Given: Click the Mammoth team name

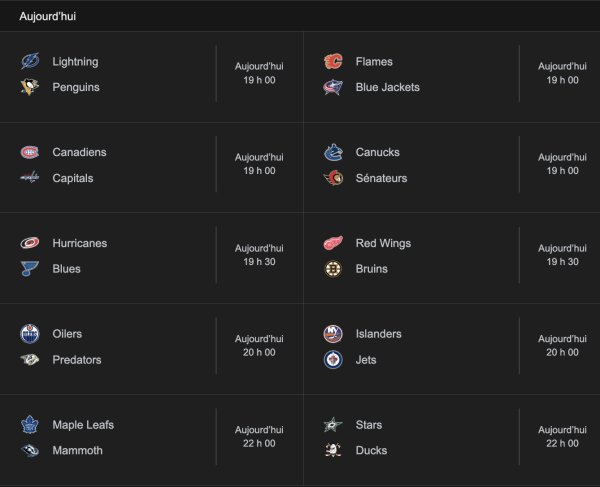Looking at the screenshot, I should point(77,451).
